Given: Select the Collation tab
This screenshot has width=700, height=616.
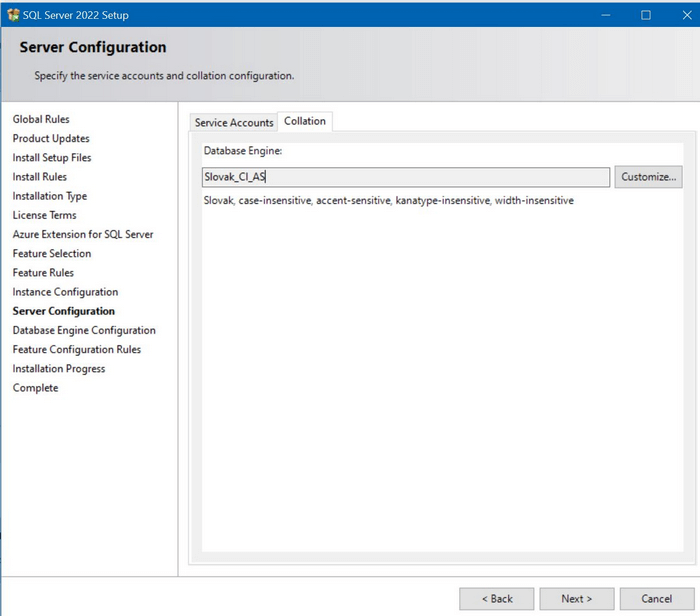Looking at the screenshot, I should click(305, 121).
